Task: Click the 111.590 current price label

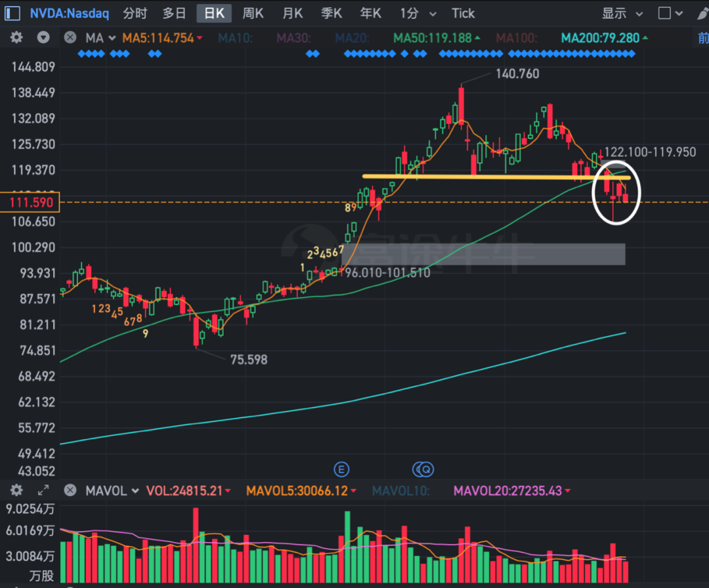Action: pyautogui.click(x=30, y=202)
